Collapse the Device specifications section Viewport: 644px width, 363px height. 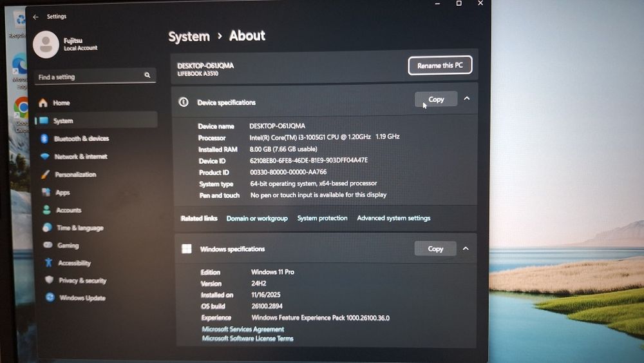tap(466, 99)
